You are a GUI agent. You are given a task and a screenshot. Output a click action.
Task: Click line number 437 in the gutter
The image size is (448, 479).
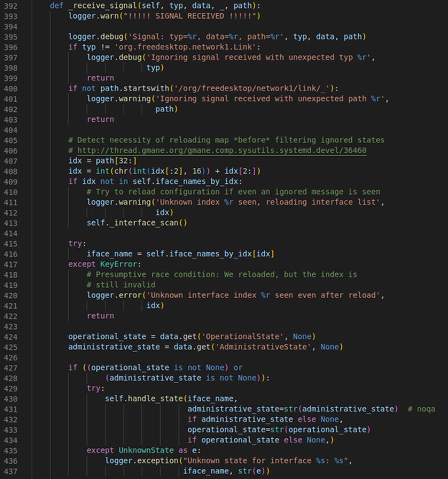(10, 471)
